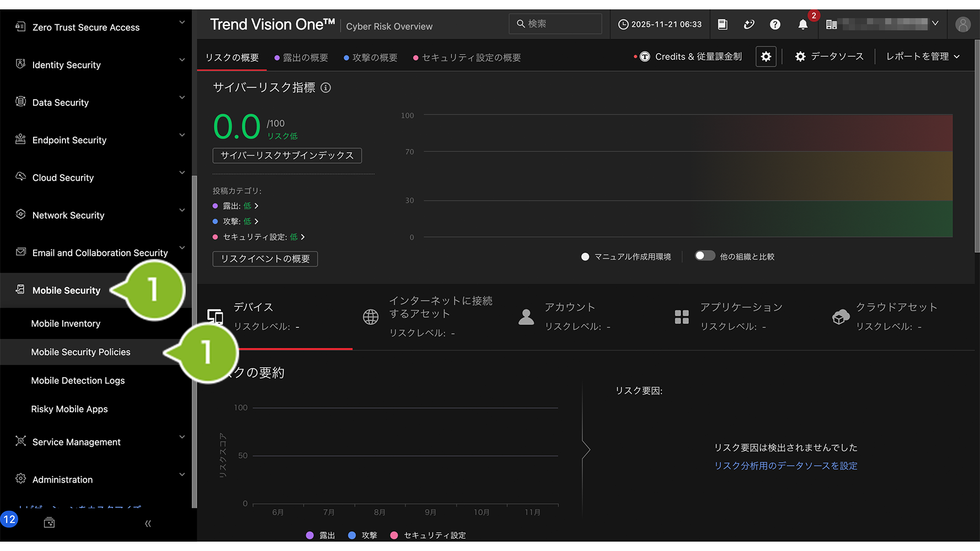
Task: Open リスク分析用のデータソースを設定 link
Action: click(x=785, y=466)
